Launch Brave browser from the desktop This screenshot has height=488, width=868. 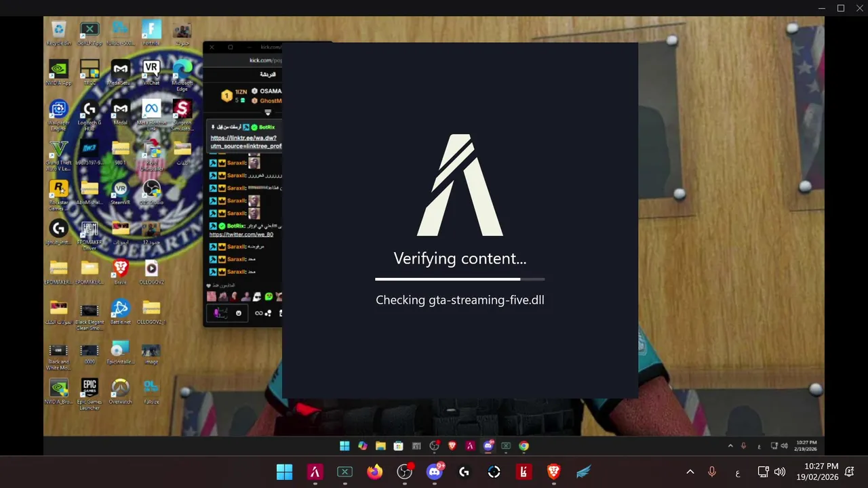[120, 272]
